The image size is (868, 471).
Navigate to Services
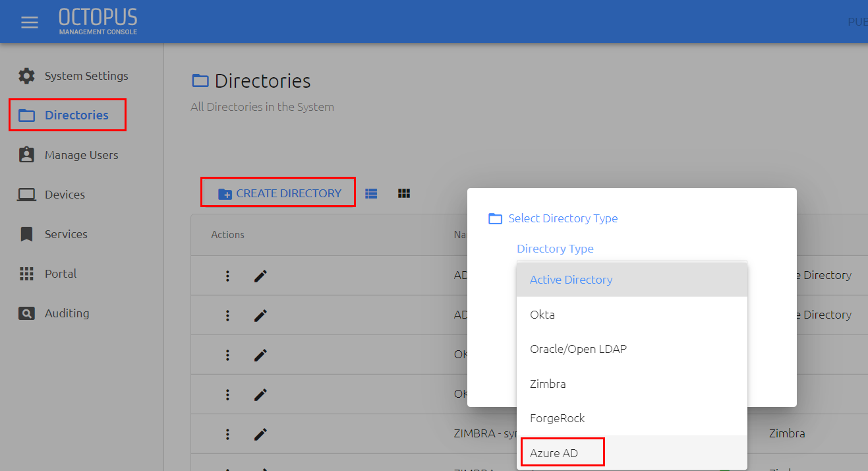point(66,234)
